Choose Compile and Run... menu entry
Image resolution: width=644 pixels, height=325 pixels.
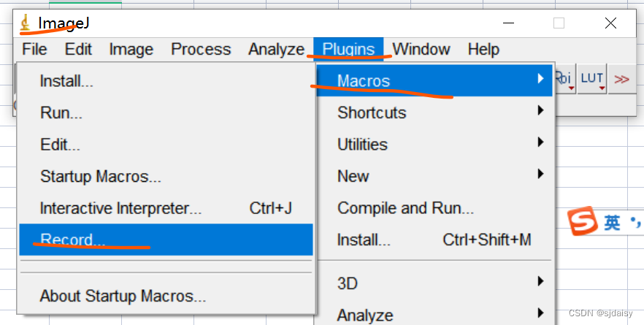coord(436,208)
